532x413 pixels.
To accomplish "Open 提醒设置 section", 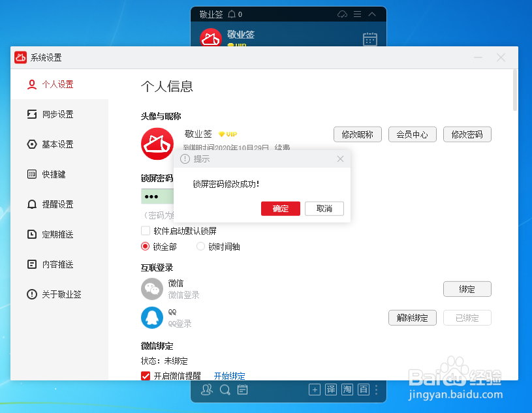I will 59,204.
